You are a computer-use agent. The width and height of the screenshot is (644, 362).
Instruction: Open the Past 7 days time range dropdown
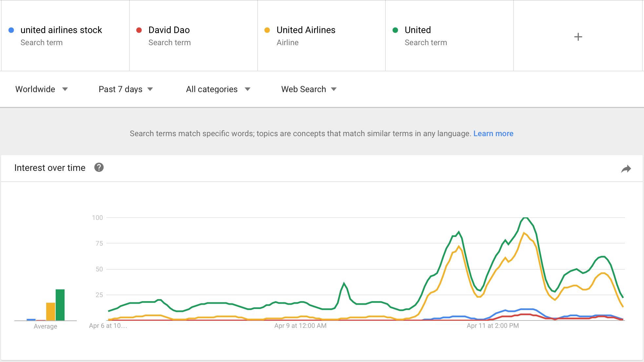tap(126, 89)
